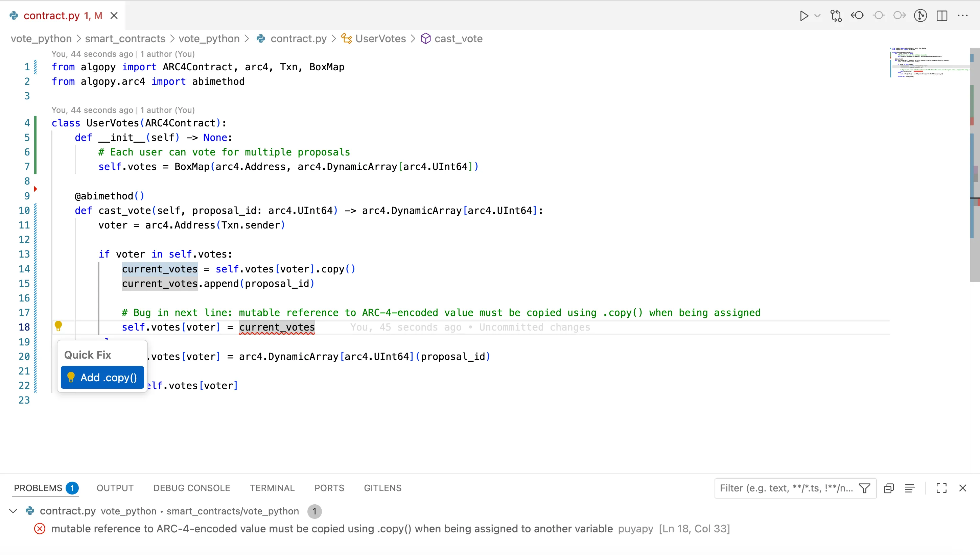Split the editor into two panes
Image resolution: width=980 pixels, height=555 pixels.
tap(942, 16)
